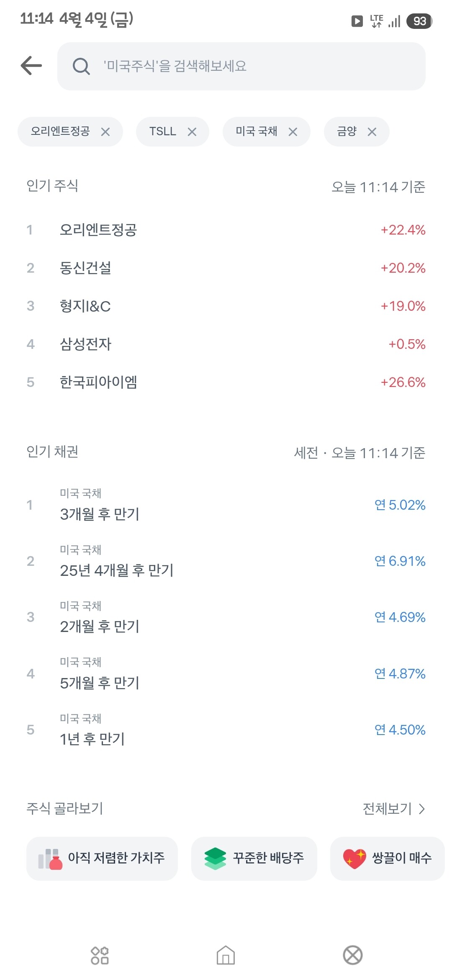Select 아직 저렴한 가치주 category chip
The image size is (452, 980).
(x=102, y=859)
